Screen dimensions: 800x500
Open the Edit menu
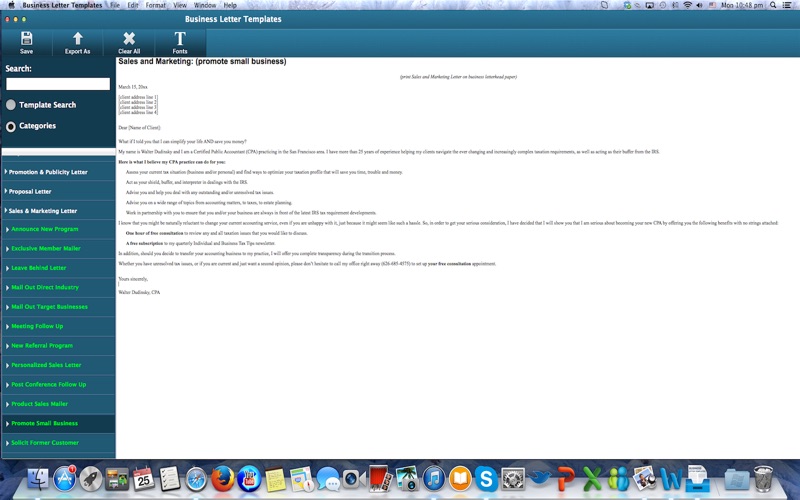coord(133,5)
